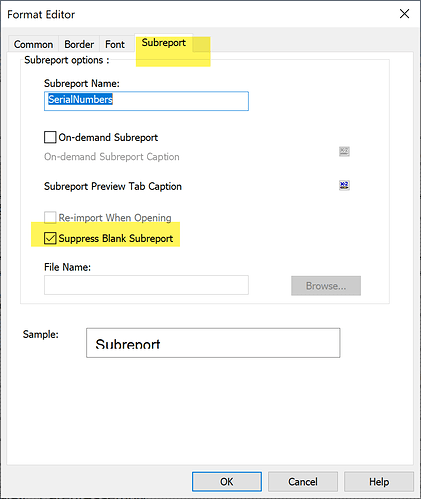Close the Format Editor dialog

pos(404,14)
